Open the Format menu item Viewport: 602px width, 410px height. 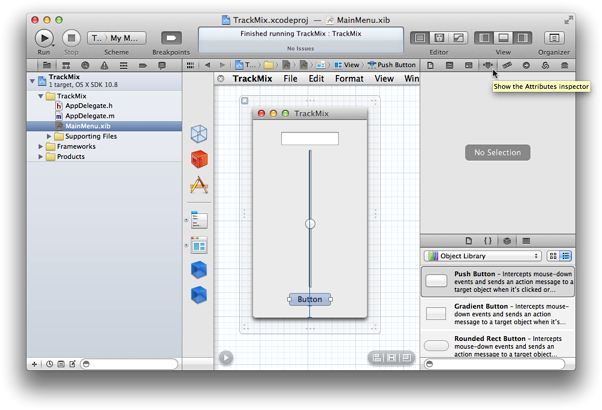click(x=349, y=79)
